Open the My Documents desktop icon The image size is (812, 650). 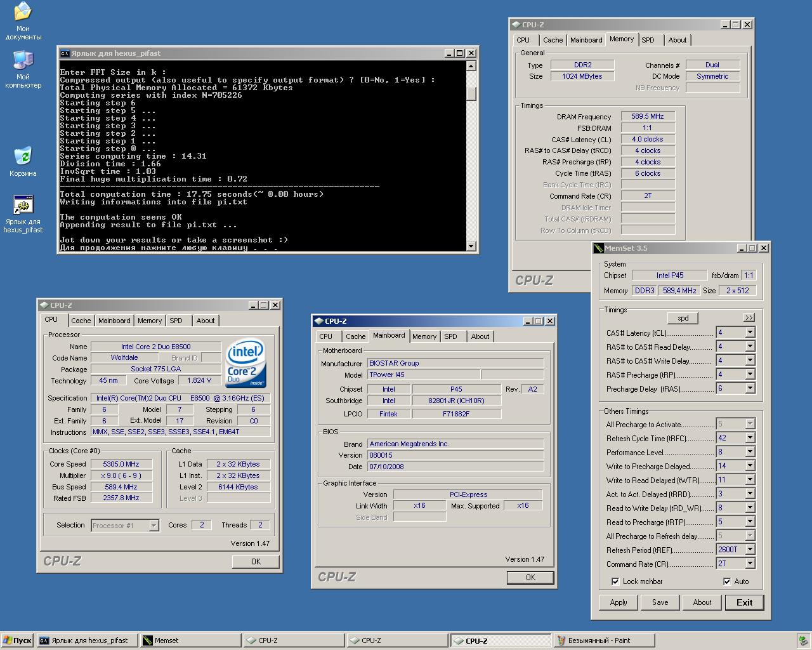point(23,12)
